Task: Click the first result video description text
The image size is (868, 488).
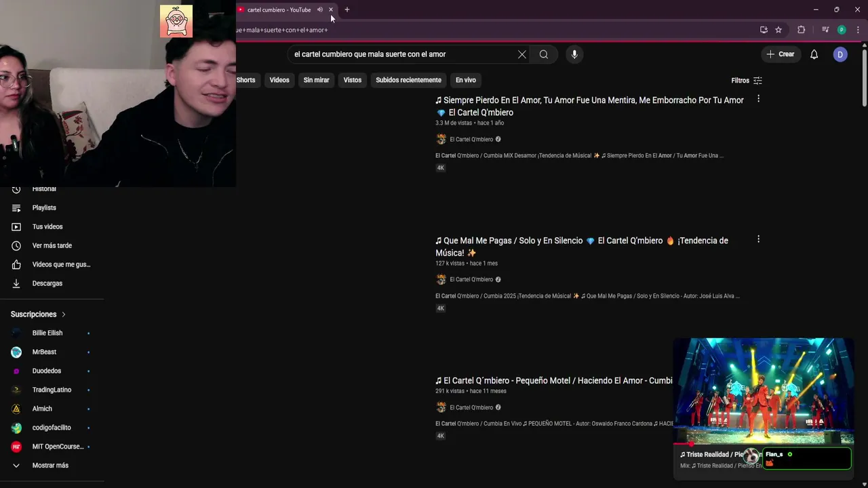Action: point(579,156)
